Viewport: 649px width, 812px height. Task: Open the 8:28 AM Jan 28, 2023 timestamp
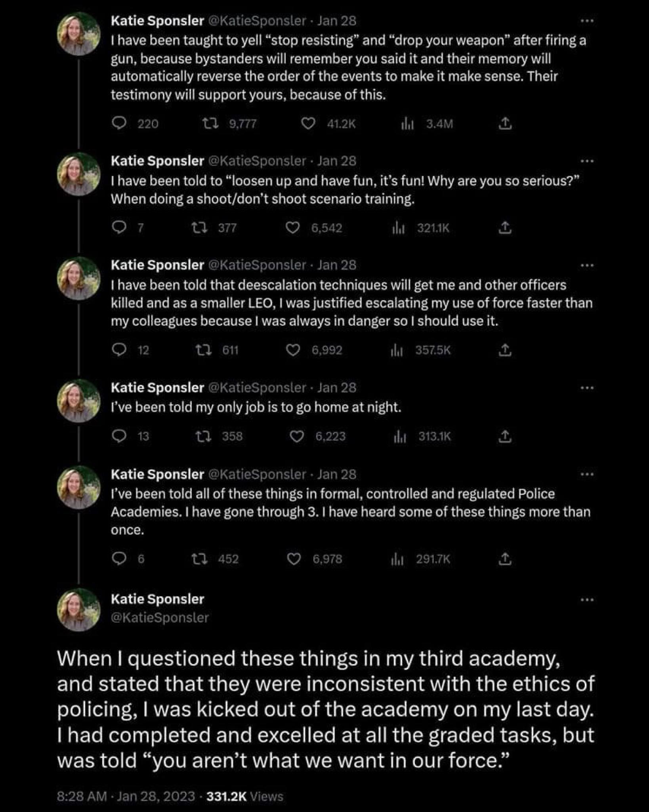pyautogui.click(x=126, y=796)
